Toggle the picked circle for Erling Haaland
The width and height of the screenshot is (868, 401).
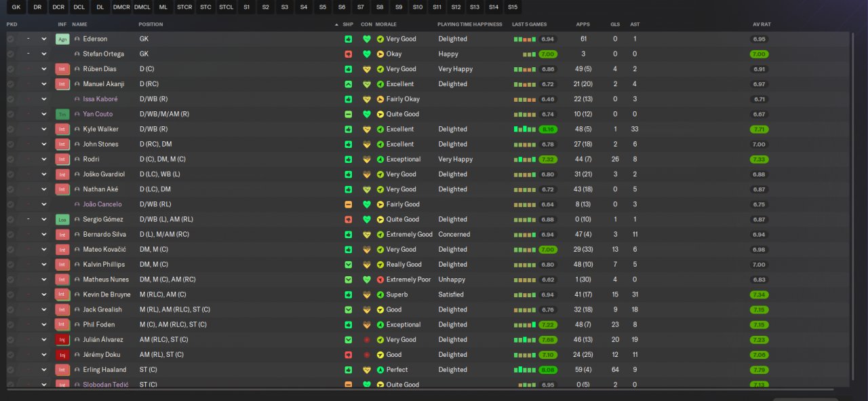pos(10,370)
